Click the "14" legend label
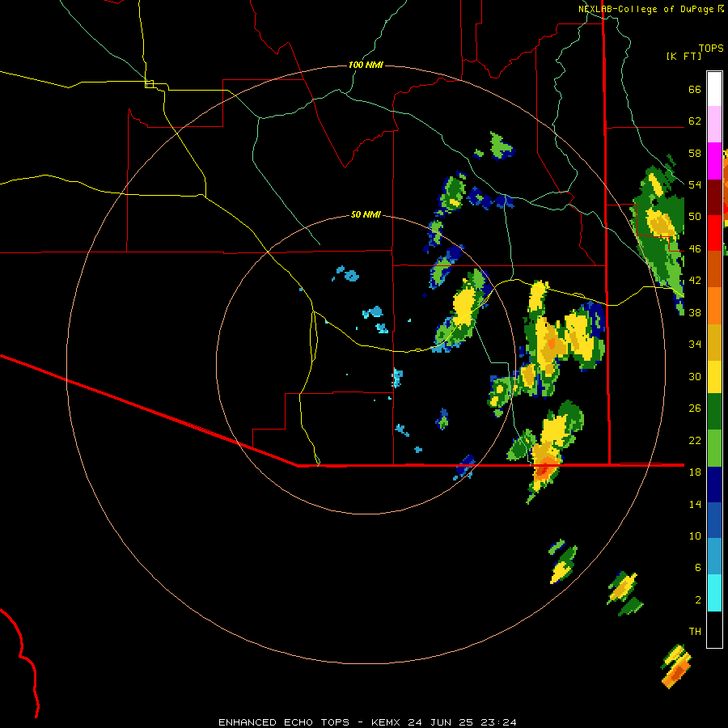This screenshot has width=728, height=728. point(695,504)
